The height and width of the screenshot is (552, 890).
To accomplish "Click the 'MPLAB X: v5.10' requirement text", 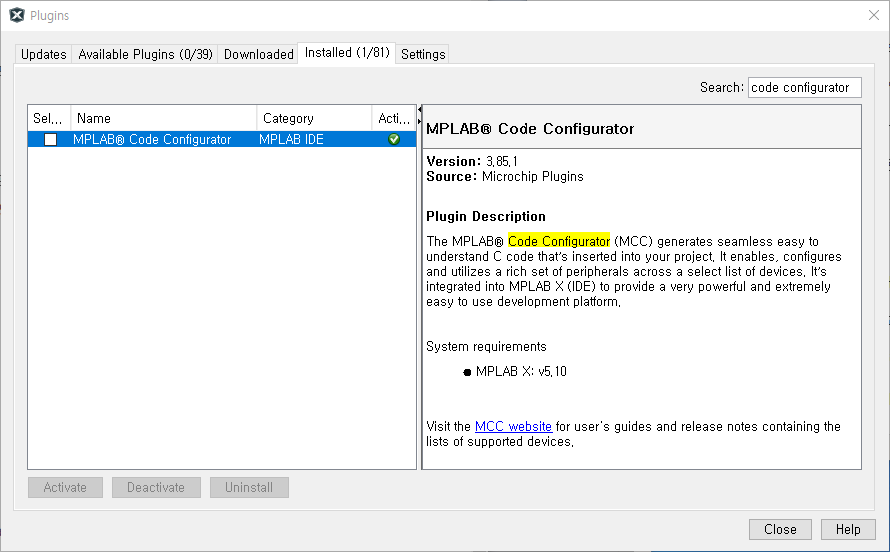I will click(x=521, y=372).
